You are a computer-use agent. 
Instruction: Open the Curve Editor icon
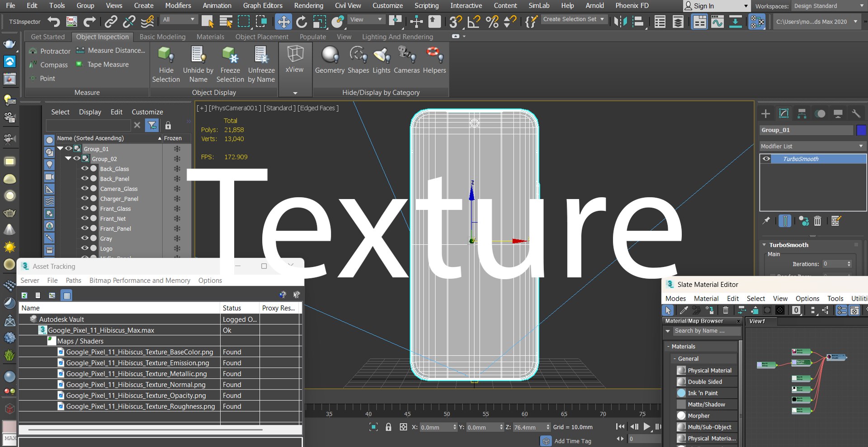click(717, 21)
